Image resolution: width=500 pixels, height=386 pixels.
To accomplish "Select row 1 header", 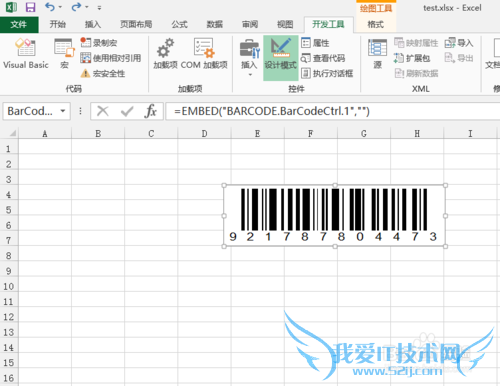I will [9, 149].
